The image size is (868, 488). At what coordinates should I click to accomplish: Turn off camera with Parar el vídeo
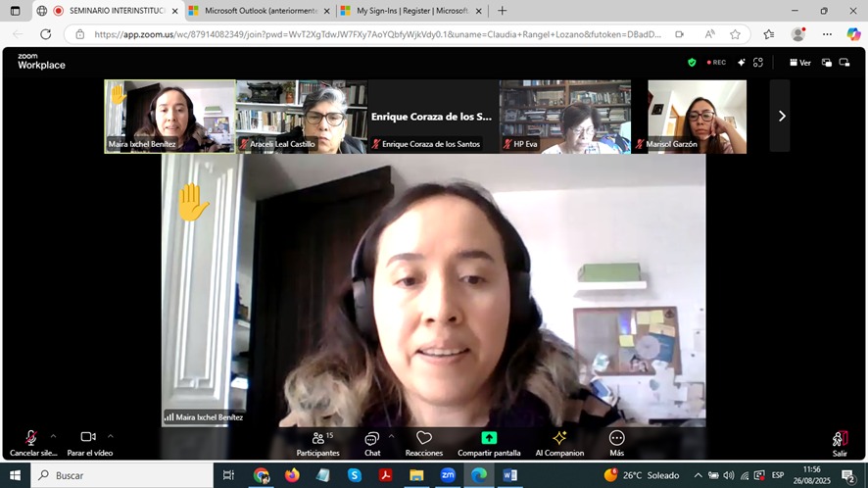[88, 437]
